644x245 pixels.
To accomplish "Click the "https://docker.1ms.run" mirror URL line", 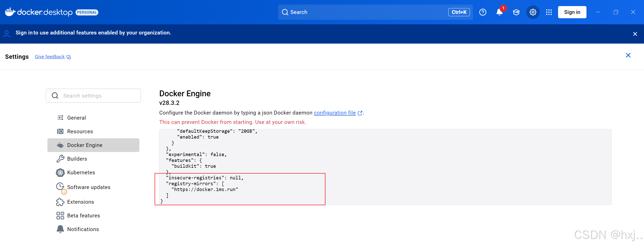I will click(x=205, y=190).
